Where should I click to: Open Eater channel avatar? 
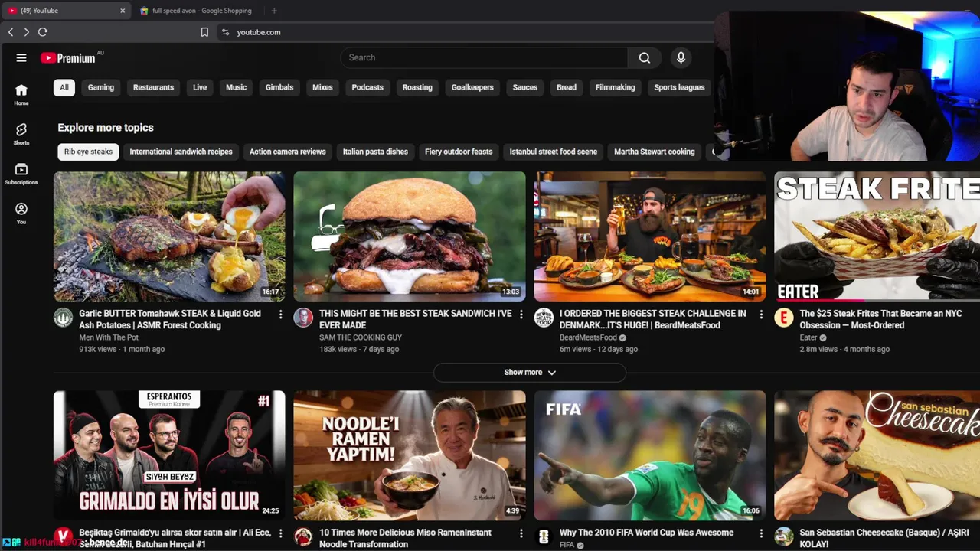click(784, 318)
